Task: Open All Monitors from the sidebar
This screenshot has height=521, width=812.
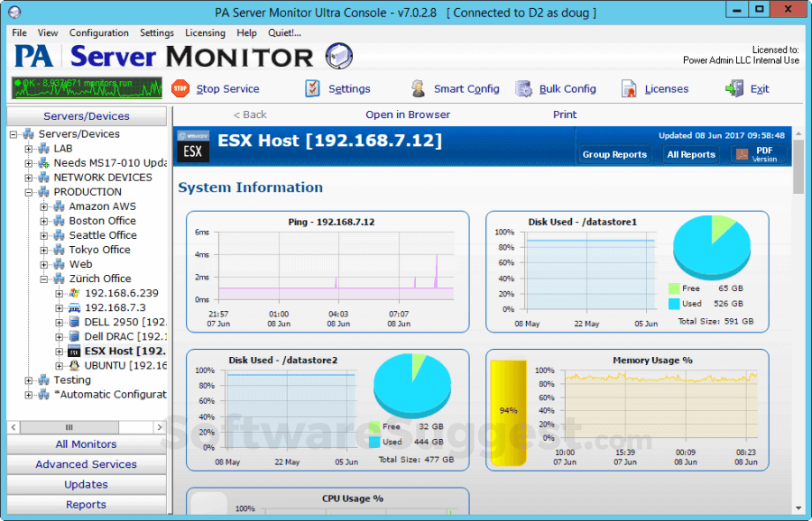Action: (86, 443)
